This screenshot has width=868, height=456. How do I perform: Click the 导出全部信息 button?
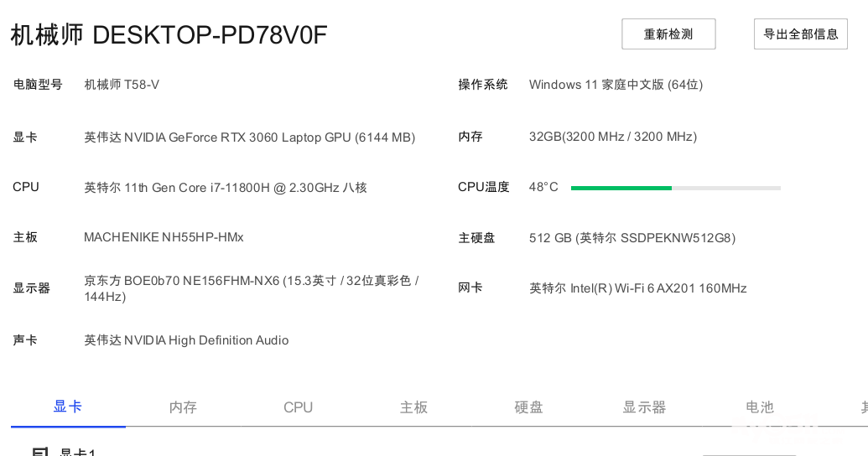pyautogui.click(x=801, y=34)
